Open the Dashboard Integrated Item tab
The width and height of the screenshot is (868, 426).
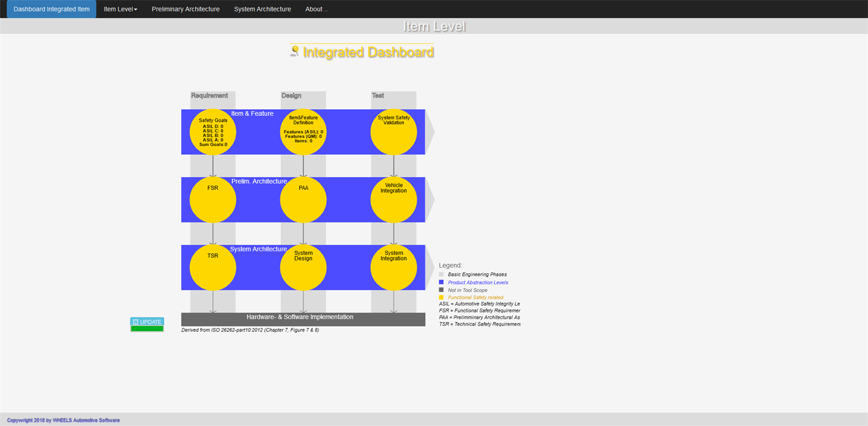point(51,9)
